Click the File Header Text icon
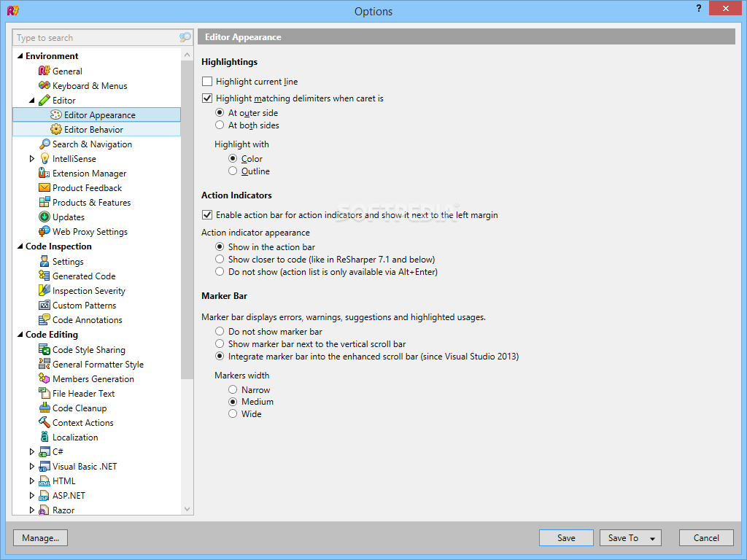Image resolution: width=747 pixels, height=560 pixels. (44, 393)
